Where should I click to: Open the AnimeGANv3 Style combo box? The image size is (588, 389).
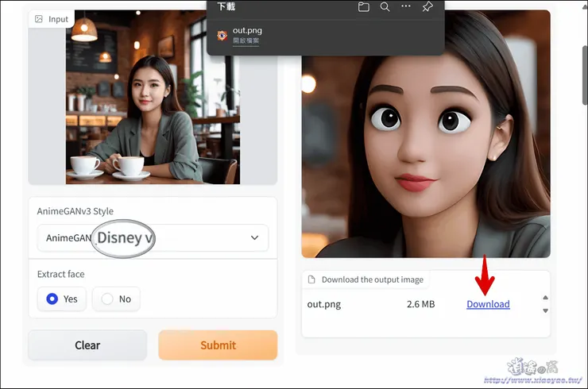[x=153, y=237]
